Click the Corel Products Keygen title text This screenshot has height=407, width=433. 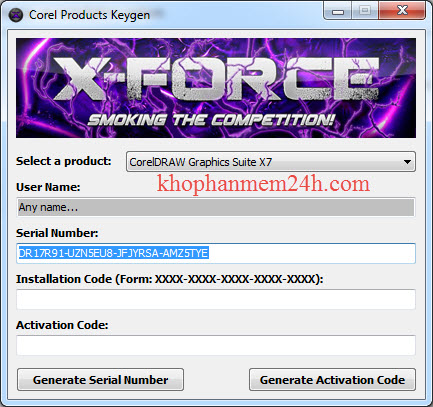tap(89, 15)
